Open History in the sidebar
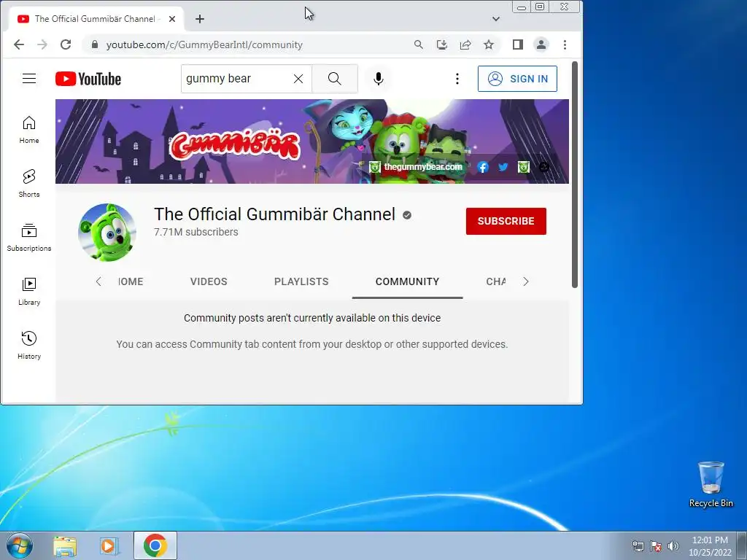747x560 pixels. pyautogui.click(x=29, y=345)
